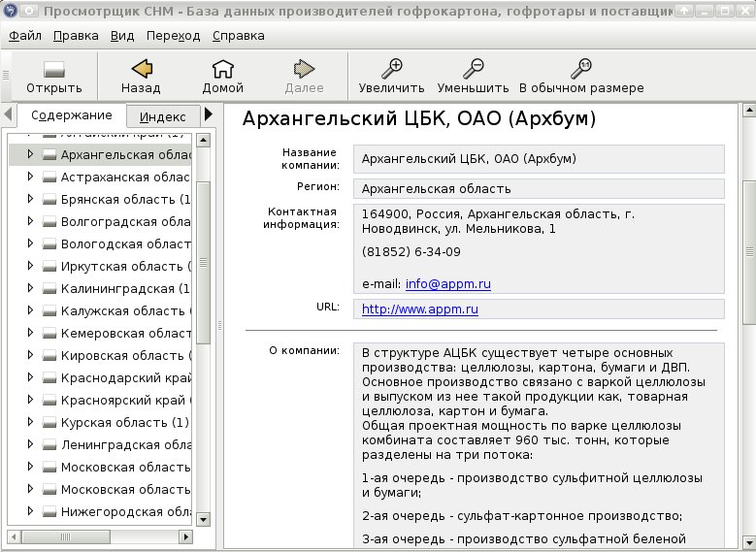Click the book icon beside Кемеровская область
Screen dimensions: 756x552
[x=49, y=333]
